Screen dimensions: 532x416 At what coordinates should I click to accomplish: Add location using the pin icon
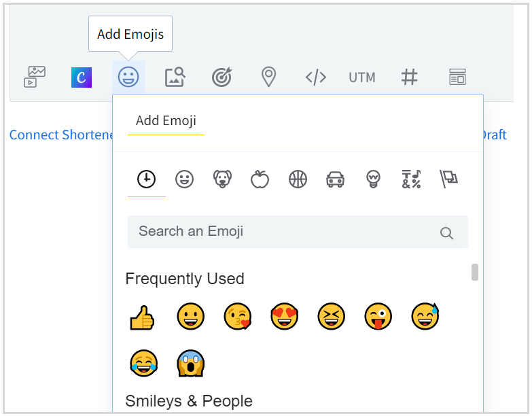268,77
